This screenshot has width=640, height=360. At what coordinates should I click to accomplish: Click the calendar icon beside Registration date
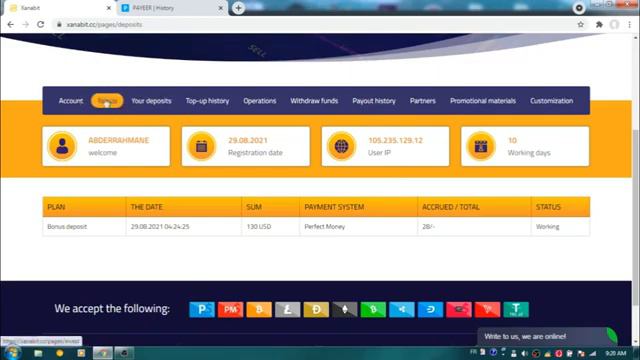(202, 146)
